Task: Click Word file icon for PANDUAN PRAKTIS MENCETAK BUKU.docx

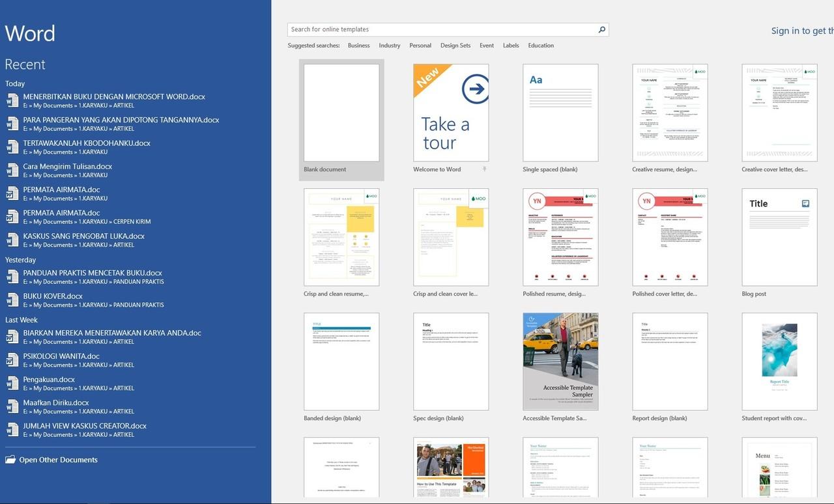Action: click(x=12, y=277)
